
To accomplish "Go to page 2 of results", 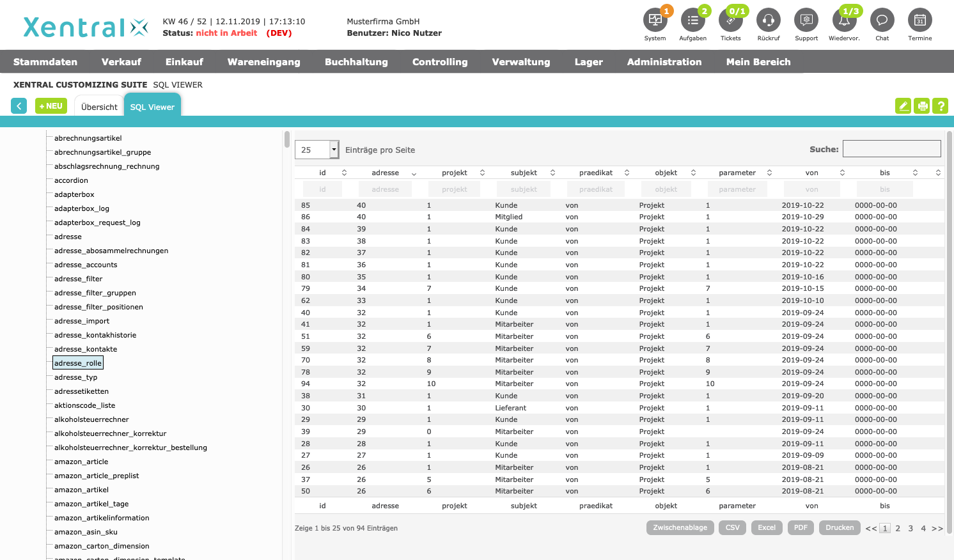I will tap(898, 529).
